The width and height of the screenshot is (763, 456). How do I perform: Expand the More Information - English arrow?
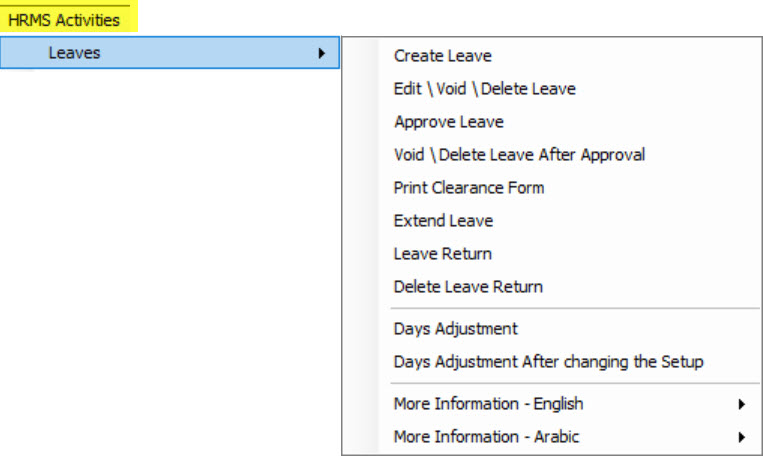[741, 404]
